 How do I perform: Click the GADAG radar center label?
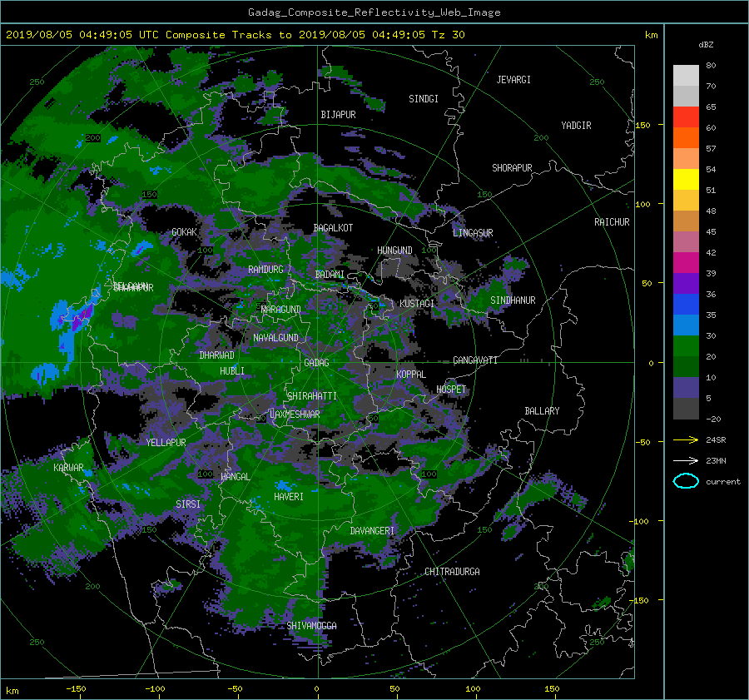click(316, 363)
